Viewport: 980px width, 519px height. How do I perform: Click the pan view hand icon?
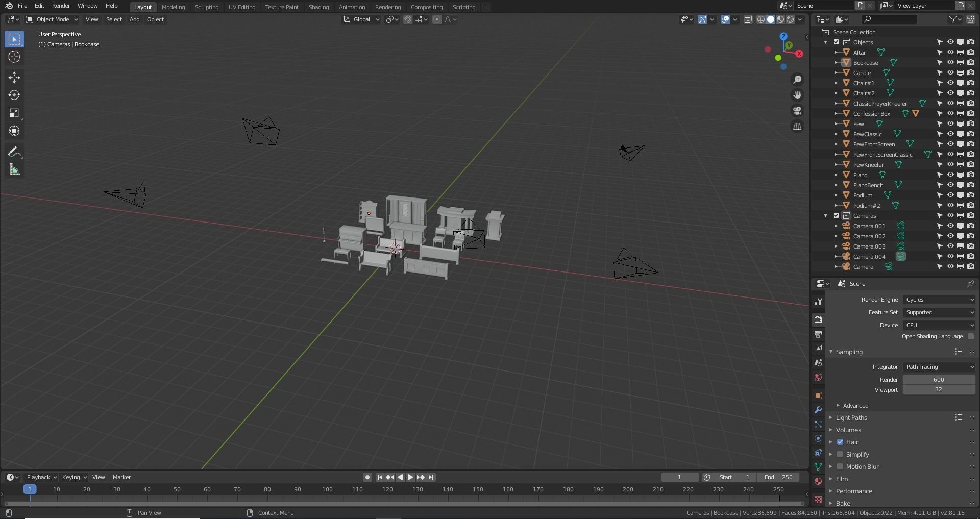tap(797, 95)
